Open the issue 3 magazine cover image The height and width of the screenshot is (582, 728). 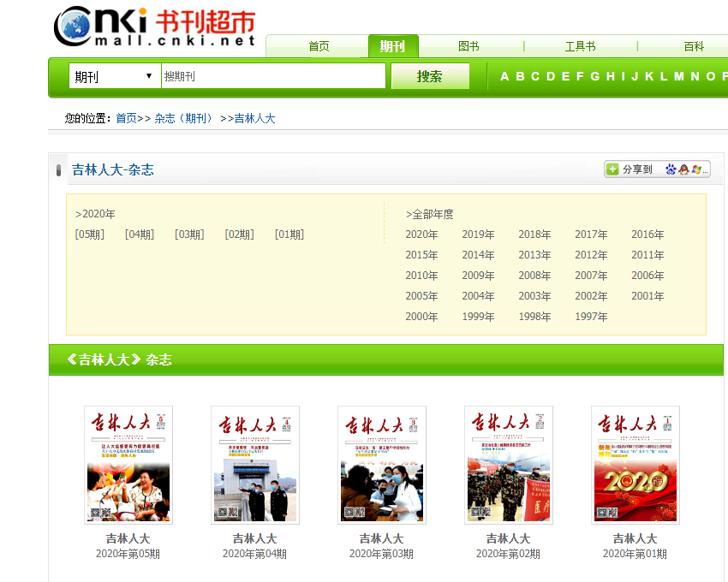point(382,465)
